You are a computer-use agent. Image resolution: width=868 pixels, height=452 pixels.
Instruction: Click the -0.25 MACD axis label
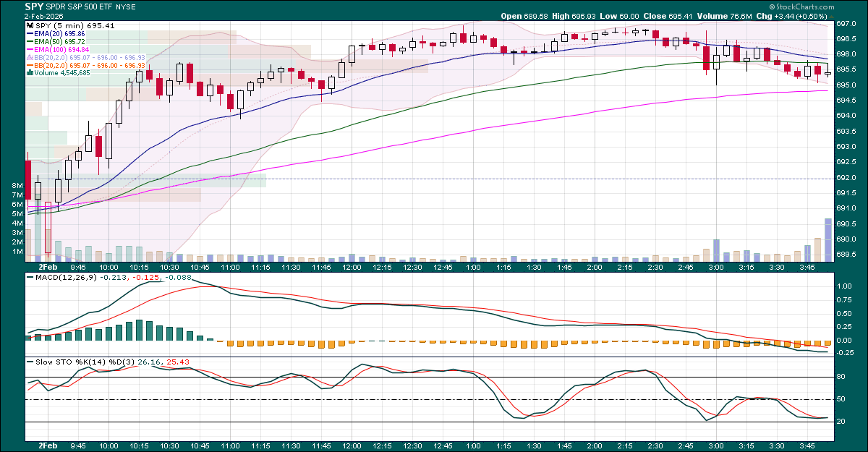point(844,352)
